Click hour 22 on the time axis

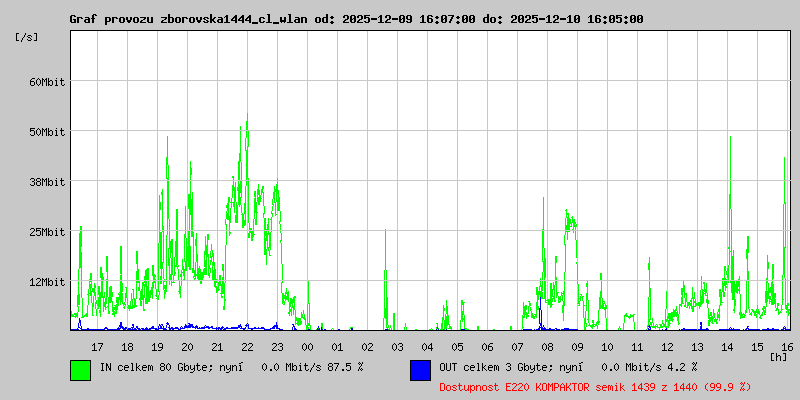247,346
